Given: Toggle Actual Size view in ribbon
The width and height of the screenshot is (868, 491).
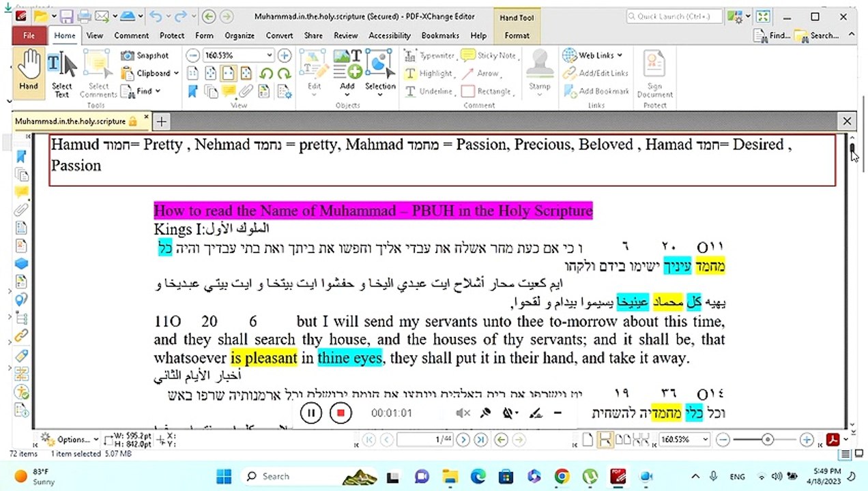Looking at the screenshot, I should tap(193, 74).
